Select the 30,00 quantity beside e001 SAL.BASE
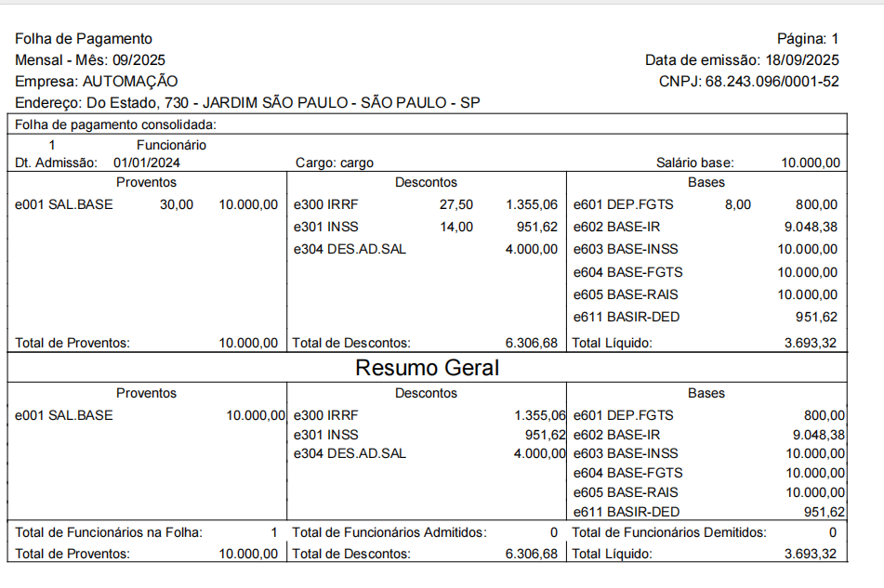This screenshot has height=588, width=884. (x=177, y=204)
